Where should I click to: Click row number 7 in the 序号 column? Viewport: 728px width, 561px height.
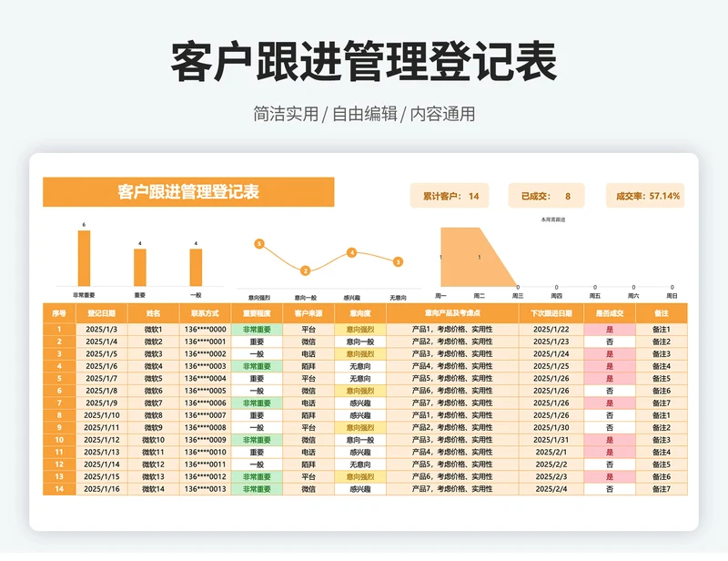[59, 403]
